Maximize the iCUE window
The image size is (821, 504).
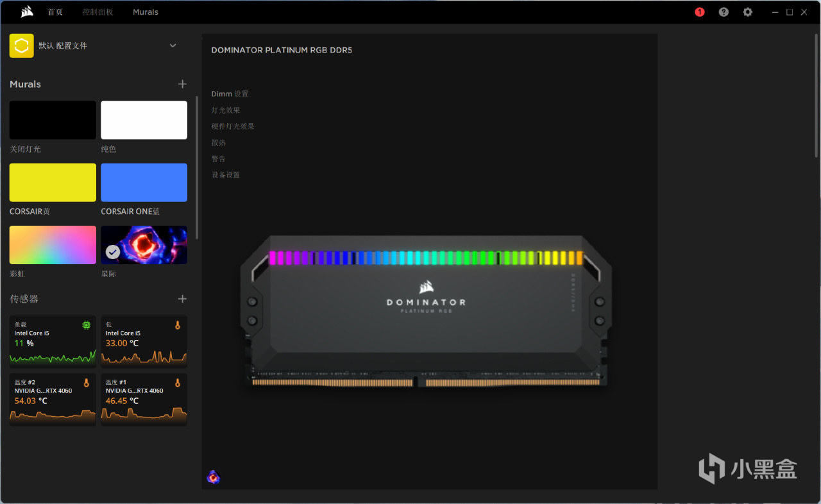790,12
